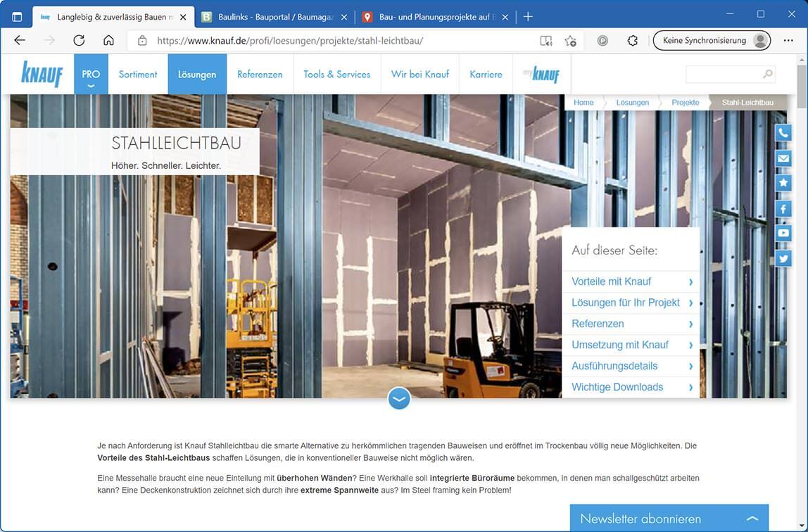808x532 pixels.
Task: Submit search with the magnifier icon
Action: 767,74
